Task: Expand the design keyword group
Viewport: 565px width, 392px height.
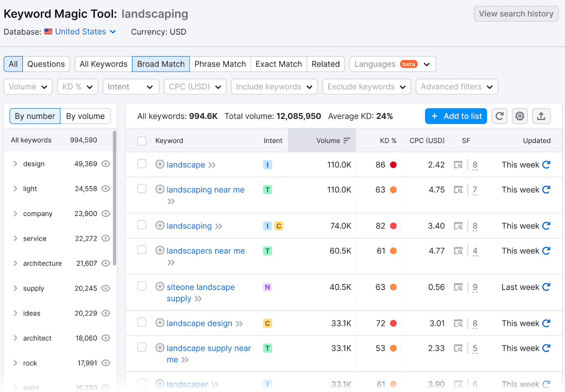Action: coord(15,163)
